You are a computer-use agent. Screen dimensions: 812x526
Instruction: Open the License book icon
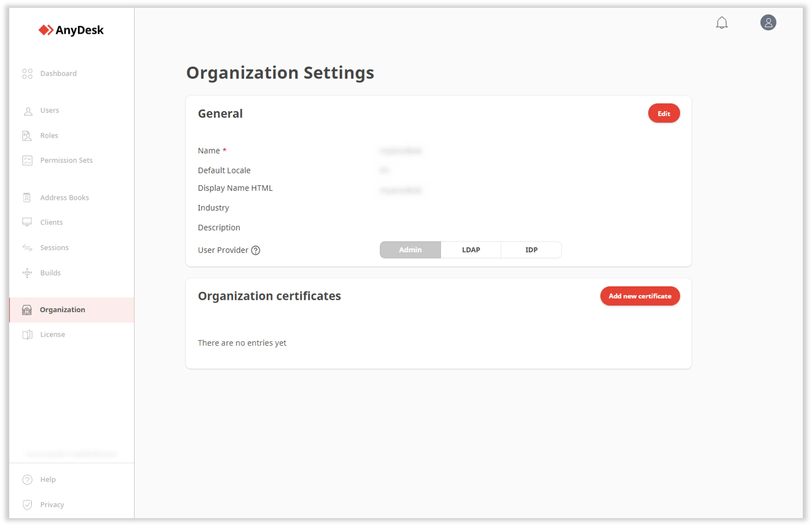pos(27,334)
